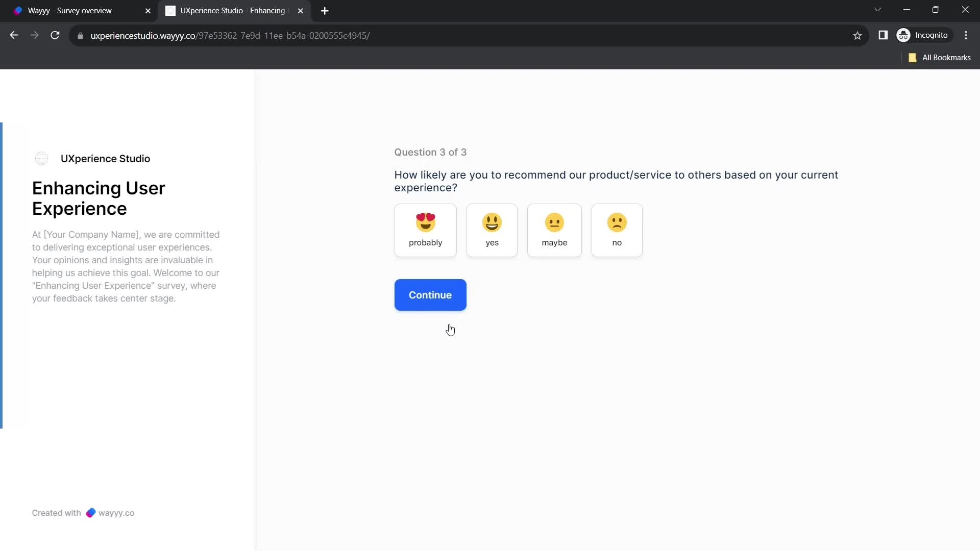Click the recommend product question text
The height and width of the screenshot is (551, 980).
616,181
